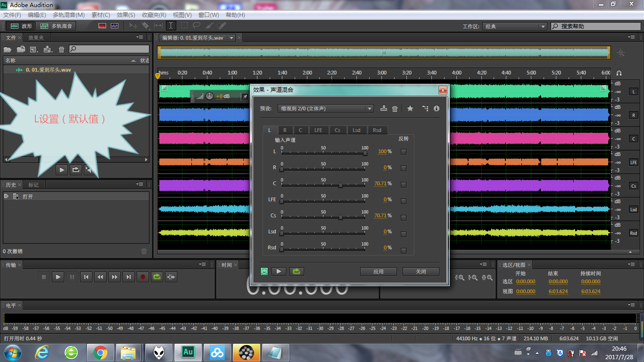
Task: Click the 关闭 close button
Action: point(421,271)
